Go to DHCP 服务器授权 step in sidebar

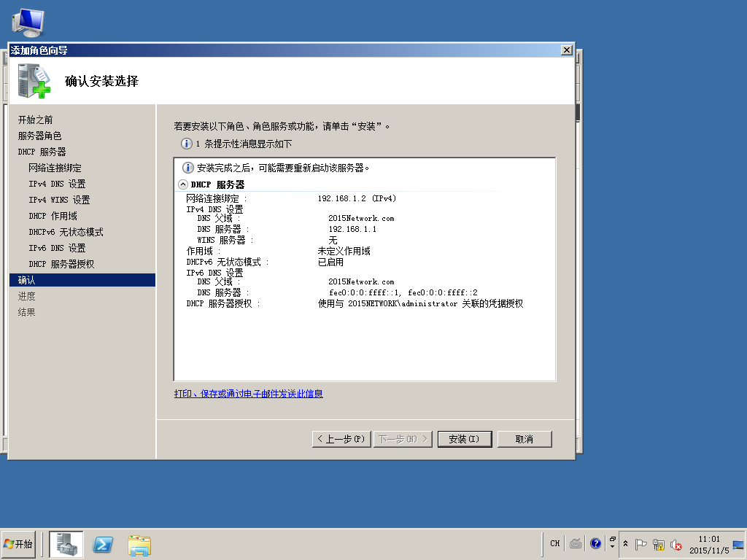[x=61, y=264]
